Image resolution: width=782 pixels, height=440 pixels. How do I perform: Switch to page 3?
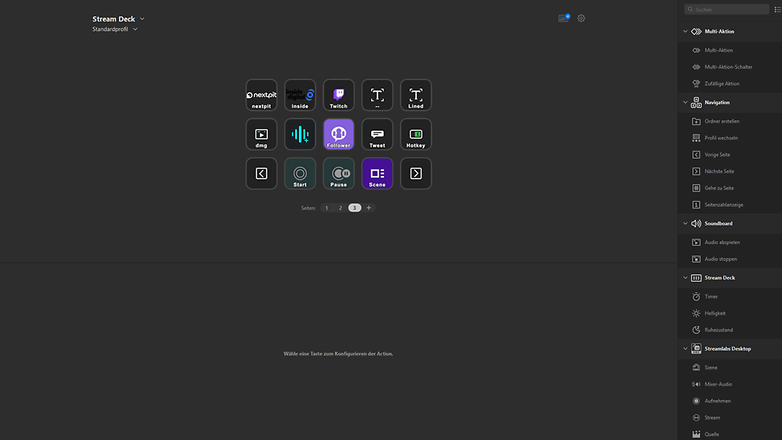coord(355,208)
